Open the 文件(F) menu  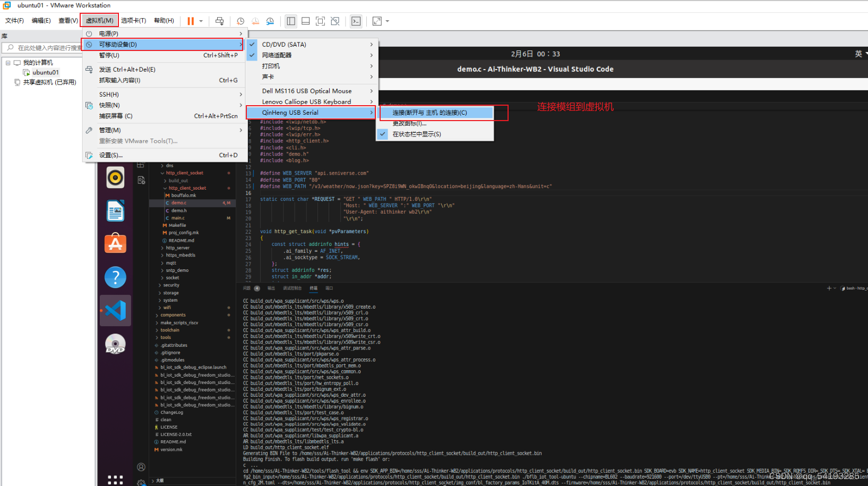coord(14,21)
